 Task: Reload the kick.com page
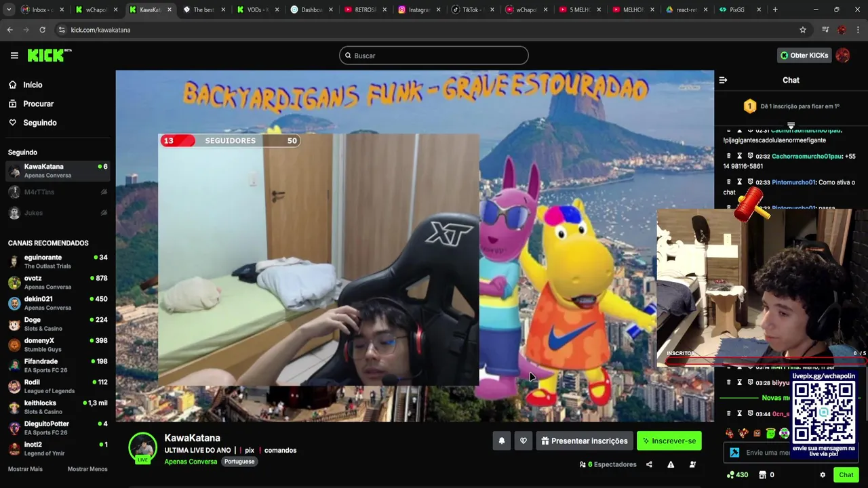pos(42,30)
